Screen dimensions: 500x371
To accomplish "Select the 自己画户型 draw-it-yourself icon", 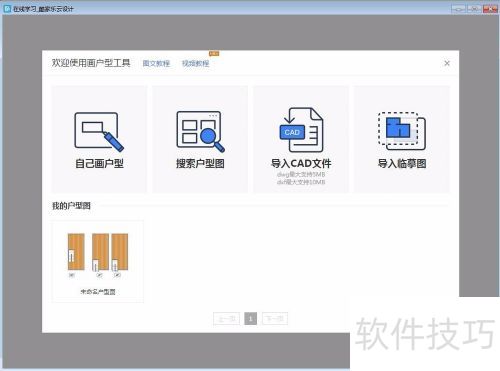I will pyautogui.click(x=99, y=131).
